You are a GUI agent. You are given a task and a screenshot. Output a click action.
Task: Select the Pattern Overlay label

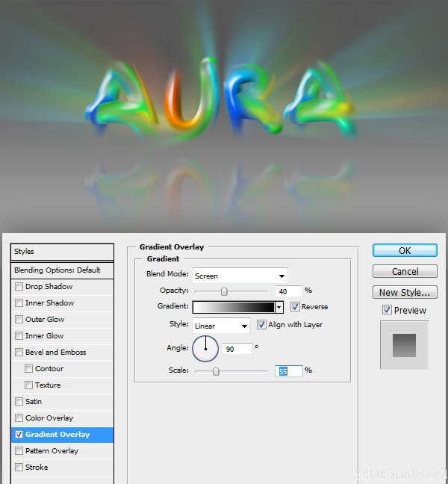click(x=52, y=450)
